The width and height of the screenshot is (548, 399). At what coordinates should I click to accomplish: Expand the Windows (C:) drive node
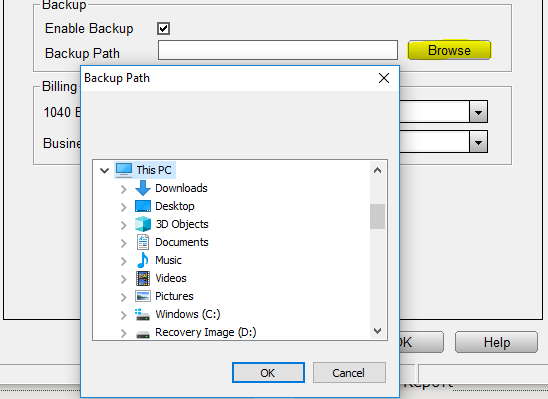coord(123,315)
